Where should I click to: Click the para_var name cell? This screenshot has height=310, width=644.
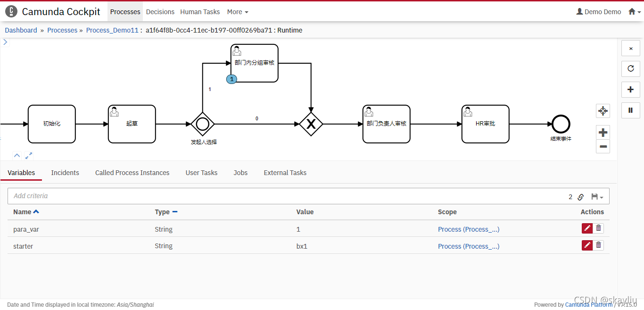[x=26, y=229]
